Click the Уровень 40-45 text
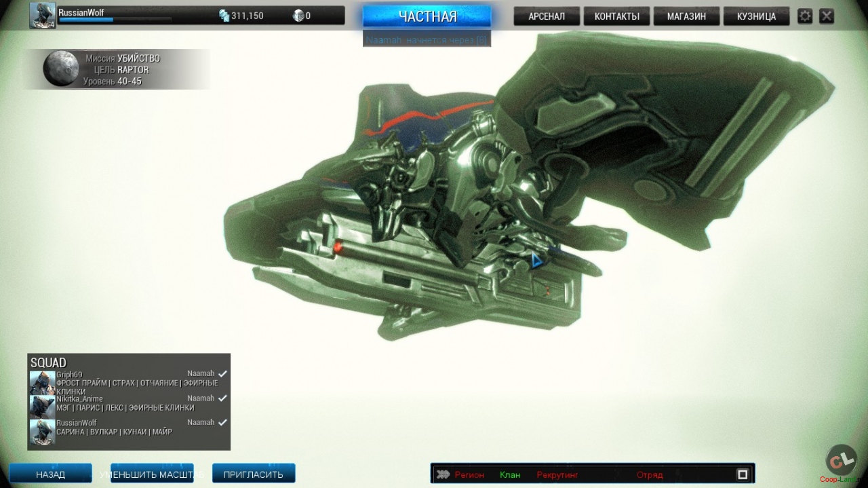The image size is (868, 488). click(113, 81)
